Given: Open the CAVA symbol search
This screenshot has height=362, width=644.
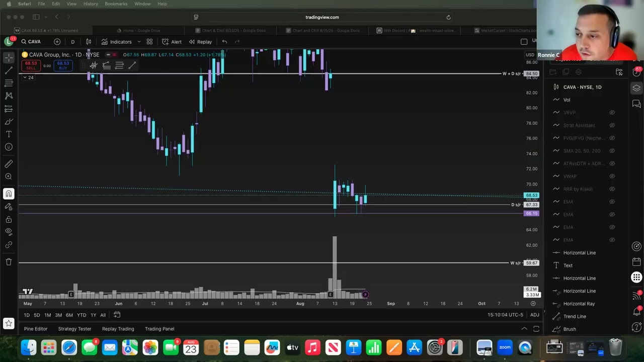Looking at the screenshot, I should point(32,42).
